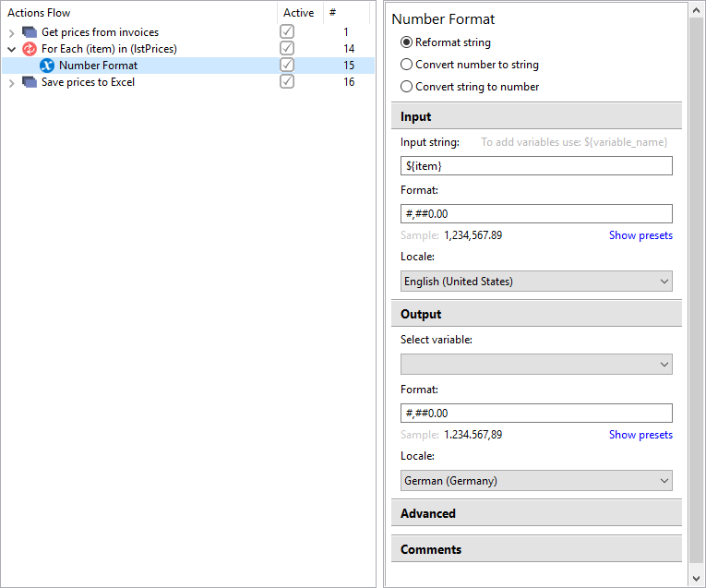Select the Number Format action row
The width and height of the screenshot is (706, 588).
tap(188, 66)
